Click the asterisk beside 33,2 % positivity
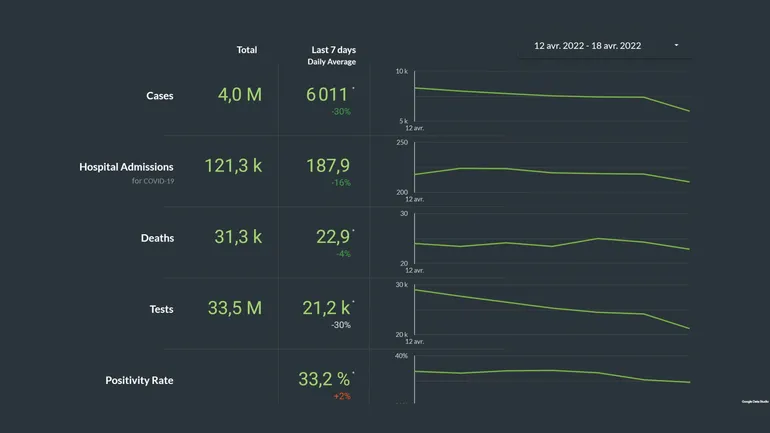The height and width of the screenshot is (433, 770). pos(353,373)
